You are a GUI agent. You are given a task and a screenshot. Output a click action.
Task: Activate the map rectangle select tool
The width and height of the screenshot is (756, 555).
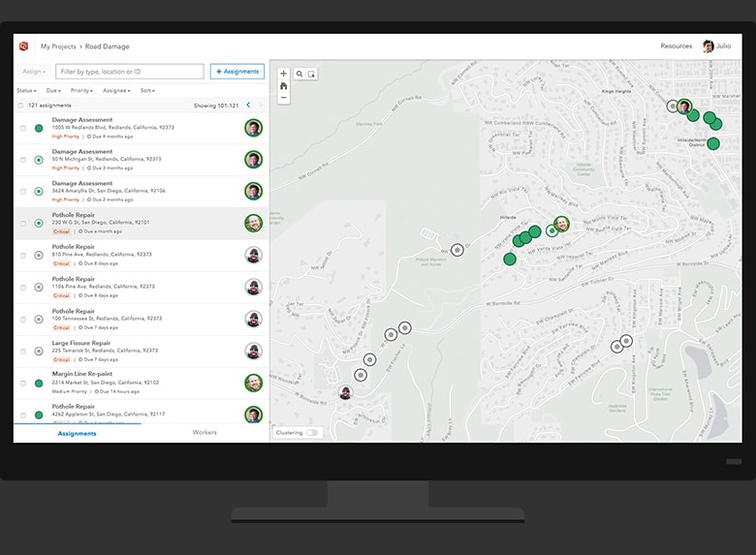(311, 74)
